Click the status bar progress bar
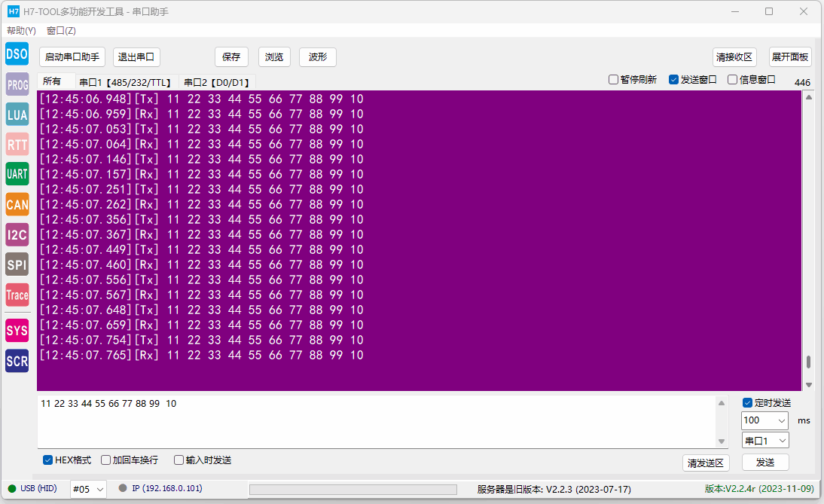This screenshot has height=504, width=824. [353, 490]
